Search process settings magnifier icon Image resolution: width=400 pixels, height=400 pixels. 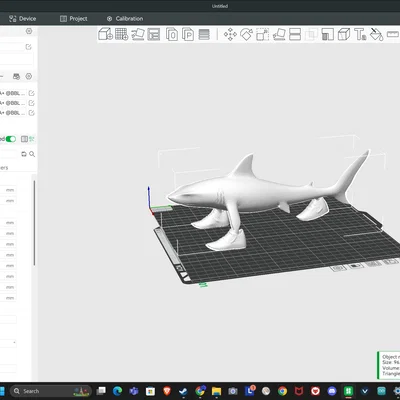(32, 154)
